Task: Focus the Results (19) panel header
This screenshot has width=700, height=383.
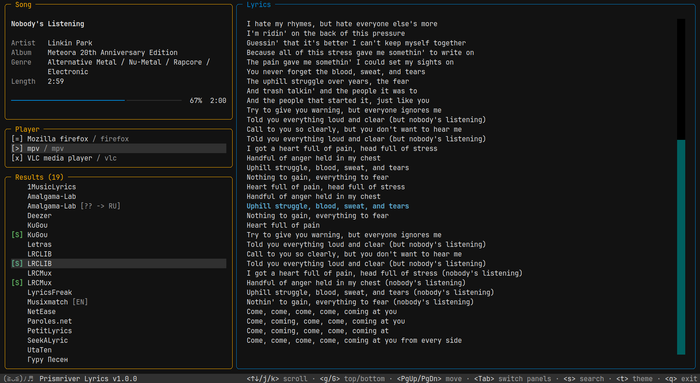Action: [x=39, y=177]
